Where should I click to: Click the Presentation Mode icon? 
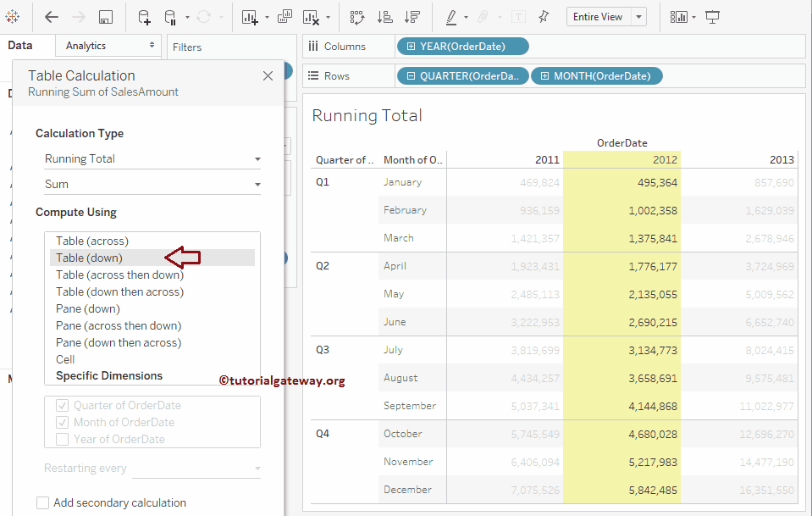(713, 17)
